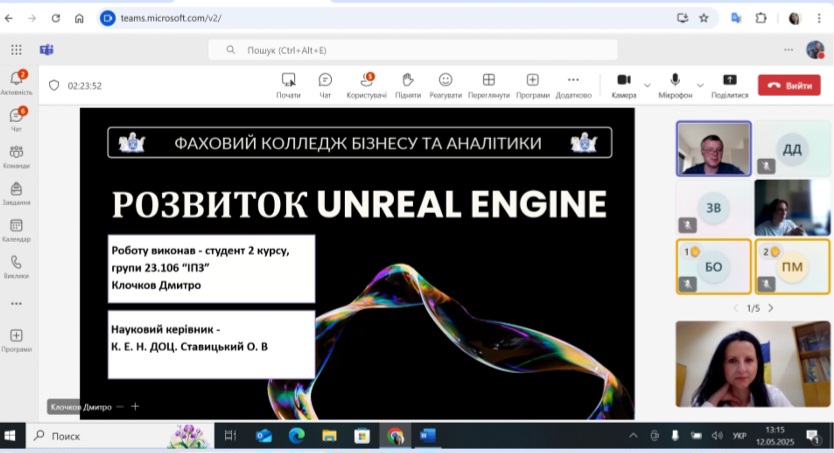This screenshot has height=453, width=834.
Task: Open the meeting chat (Чат) panel
Action: click(325, 84)
